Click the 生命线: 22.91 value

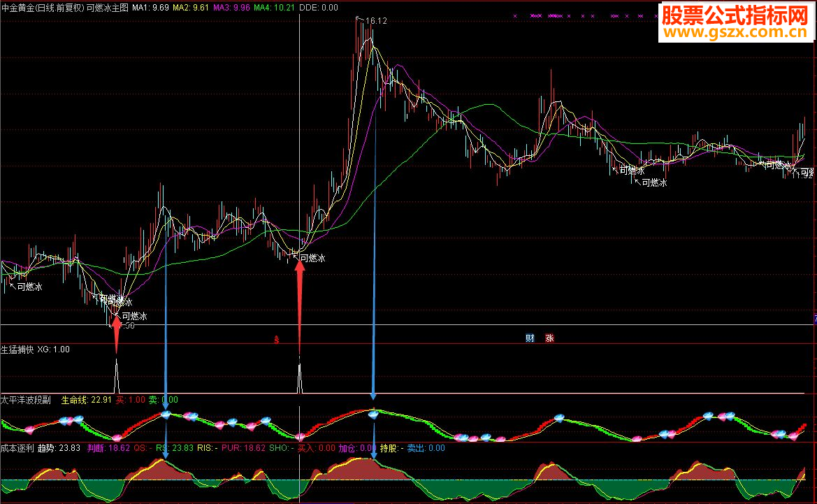click(x=87, y=400)
